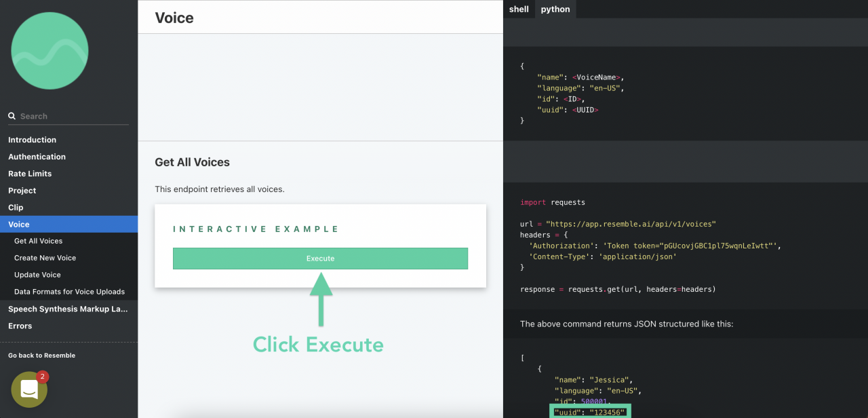Click the search magnifier icon
This screenshot has height=418, width=868.
tap(12, 115)
